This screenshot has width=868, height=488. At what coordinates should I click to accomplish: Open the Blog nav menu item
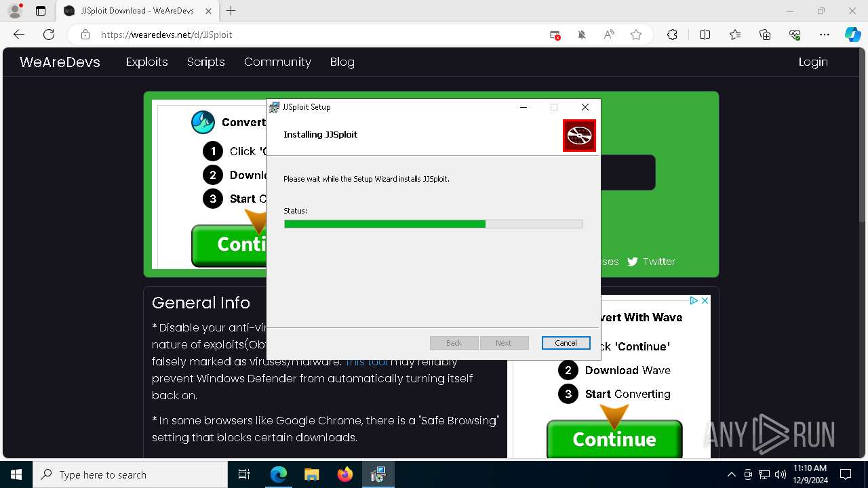(x=342, y=62)
